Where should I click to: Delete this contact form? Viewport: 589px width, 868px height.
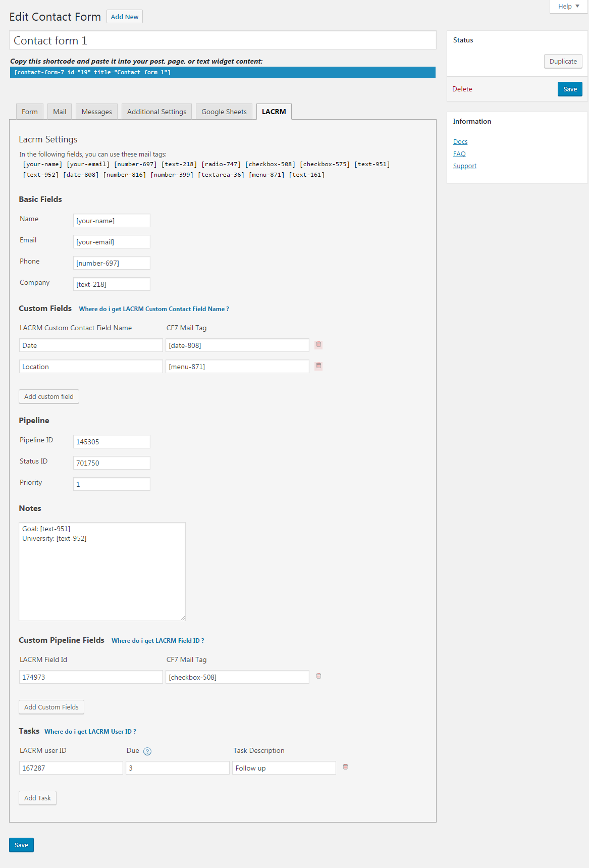462,89
